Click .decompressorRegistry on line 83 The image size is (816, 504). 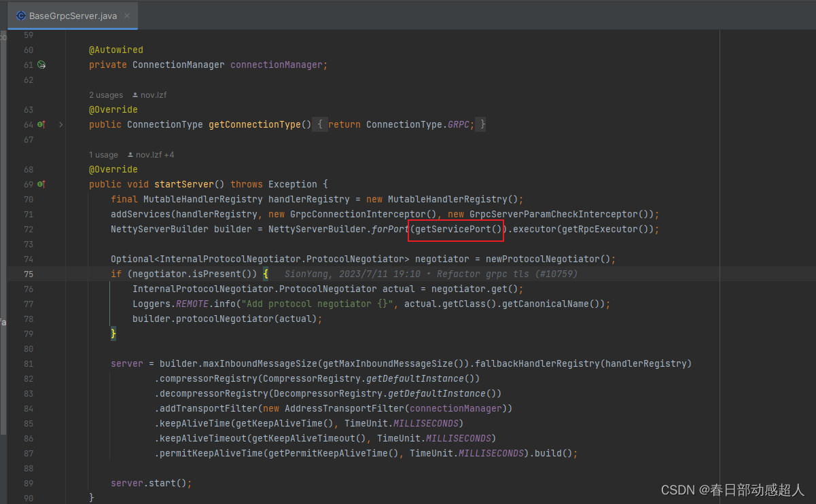pyautogui.click(x=211, y=394)
